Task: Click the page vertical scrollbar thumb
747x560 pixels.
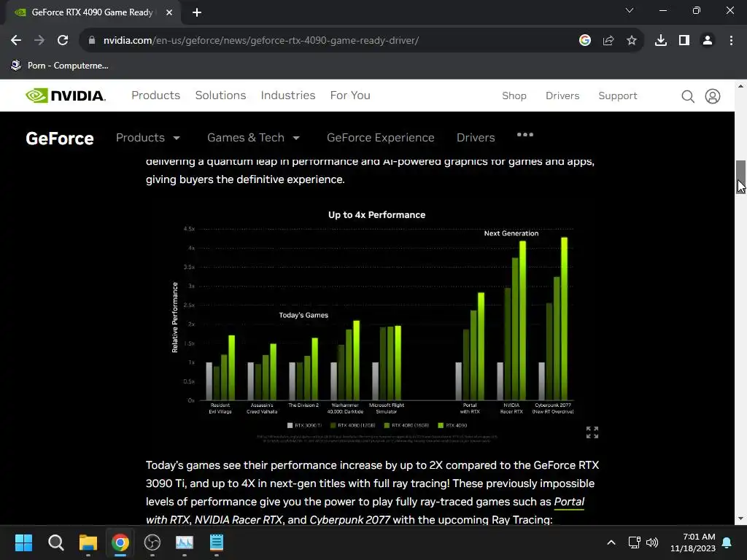Action: pos(740,177)
